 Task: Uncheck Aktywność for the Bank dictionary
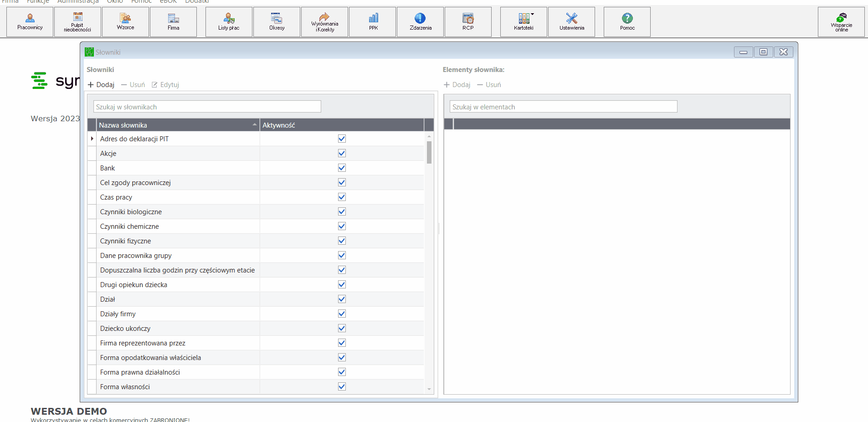[x=342, y=168]
